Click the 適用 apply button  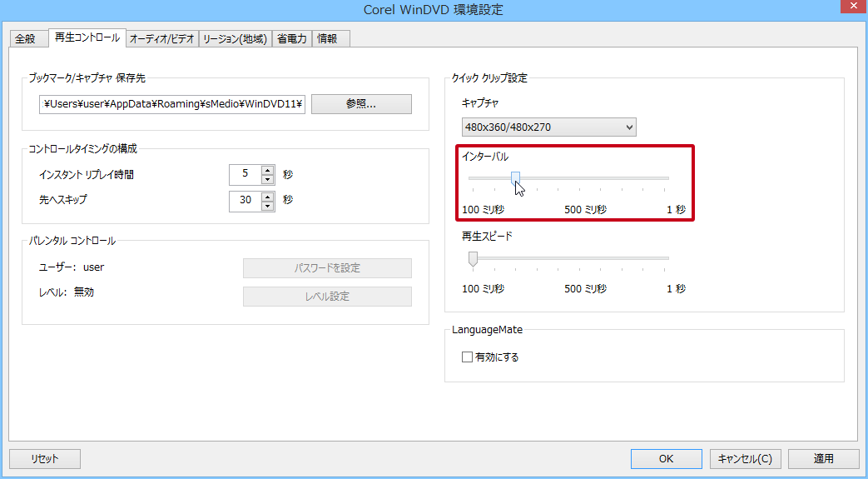pyautogui.click(x=824, y=459)
